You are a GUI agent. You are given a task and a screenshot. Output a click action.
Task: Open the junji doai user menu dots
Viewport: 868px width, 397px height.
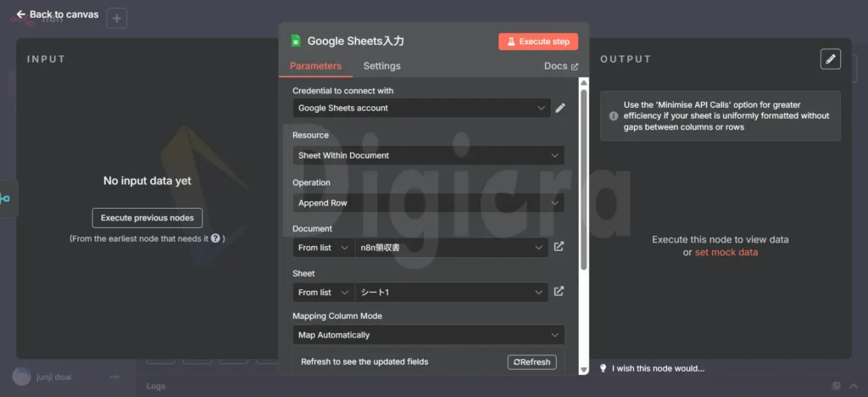coord(114,377)
